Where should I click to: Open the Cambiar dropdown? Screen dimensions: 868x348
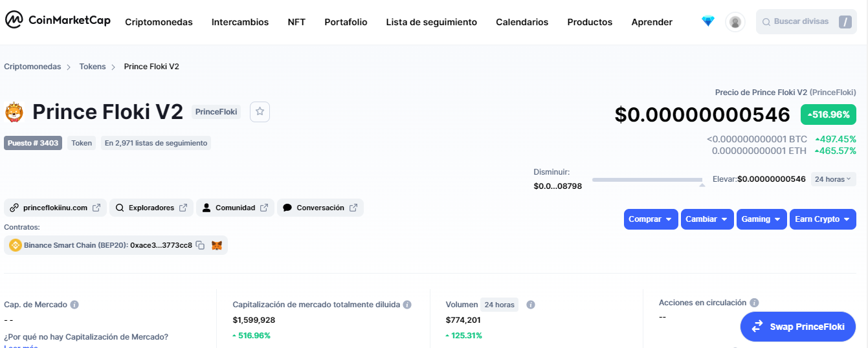pos(707,219)
